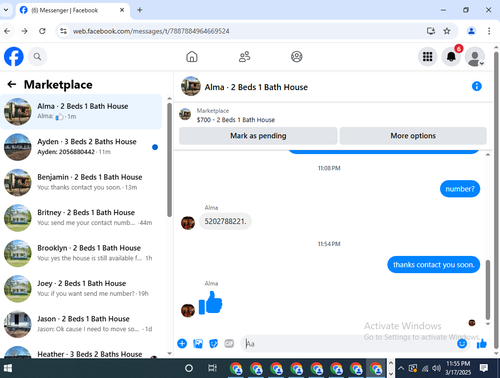Click Alma's avatar beside phone number

coord(188,223)
